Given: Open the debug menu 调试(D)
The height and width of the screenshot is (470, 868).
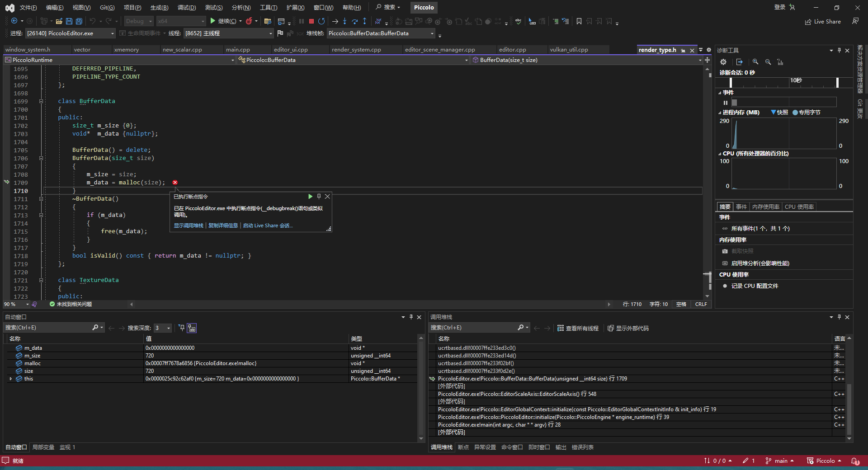Looking at the screenshot, I should (x=187, y=7).
